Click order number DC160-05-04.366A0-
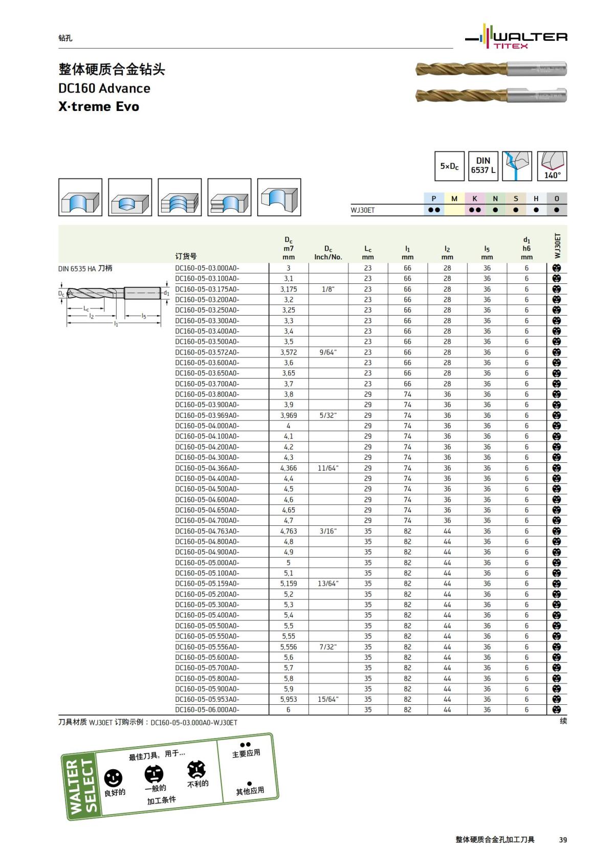The height and width of the screenshot is (868, 614). click(x=207, y=468)
